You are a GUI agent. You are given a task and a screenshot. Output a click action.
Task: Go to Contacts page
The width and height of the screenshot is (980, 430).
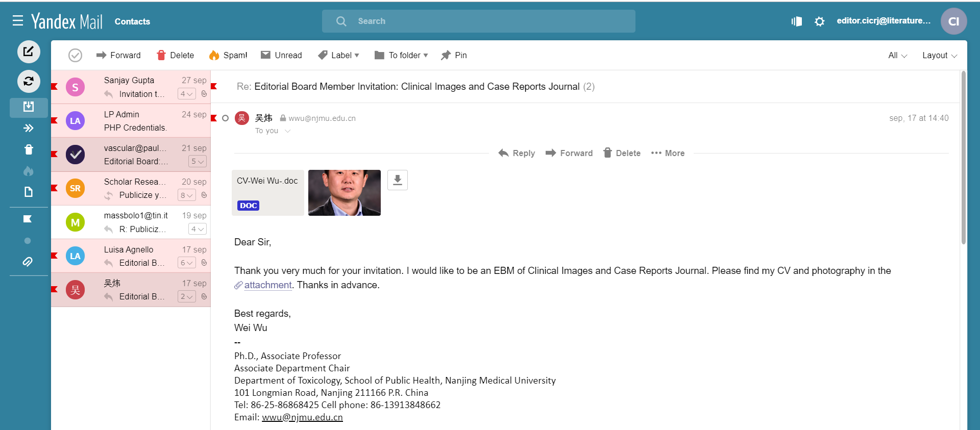coord(132,21)
